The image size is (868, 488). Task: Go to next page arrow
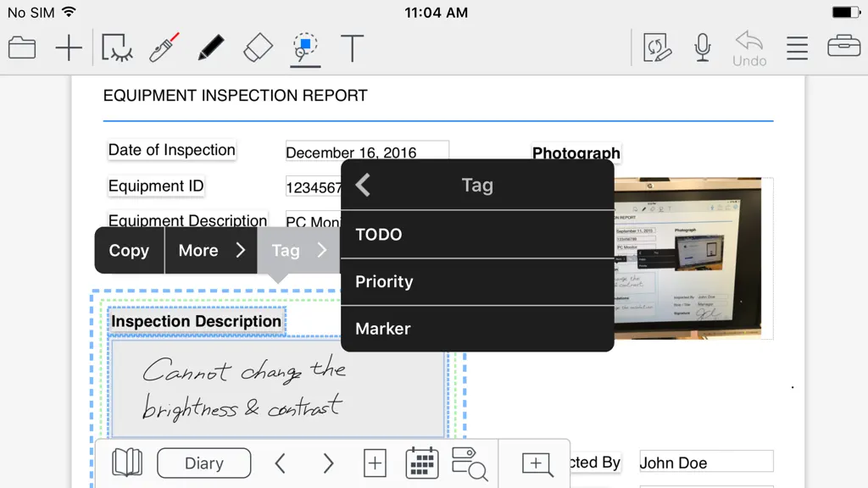(x=328, y=463)
